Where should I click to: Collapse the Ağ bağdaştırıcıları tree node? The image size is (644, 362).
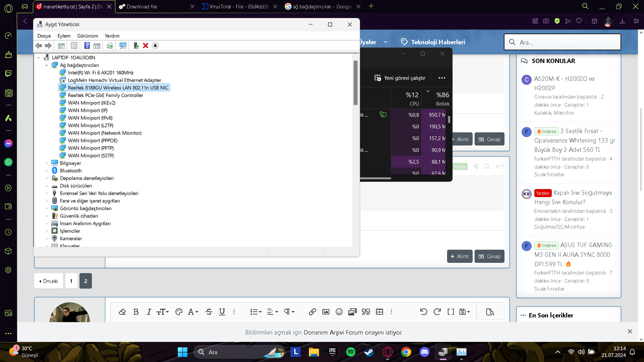[x=47, y=65]
